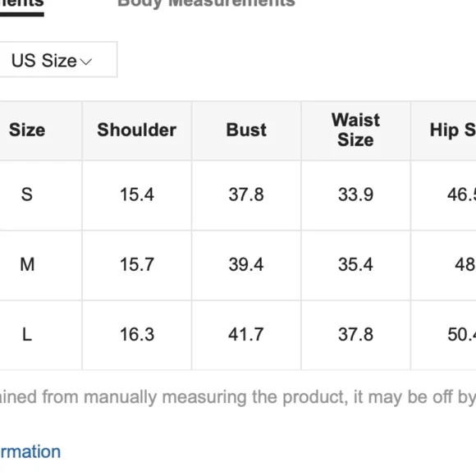Select the size L row label
Image resolution: width=476 pixels, height=476 pixels.
(27, 334)
